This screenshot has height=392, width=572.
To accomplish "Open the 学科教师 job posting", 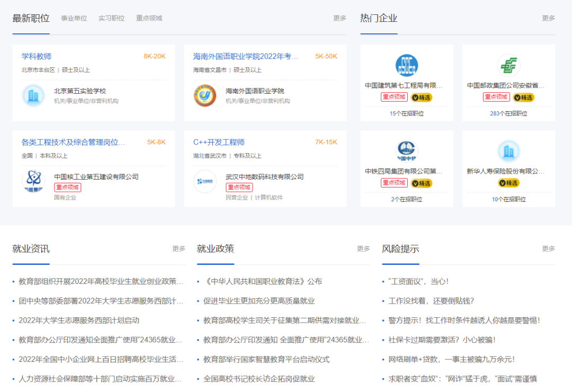I will pos(37,56).
